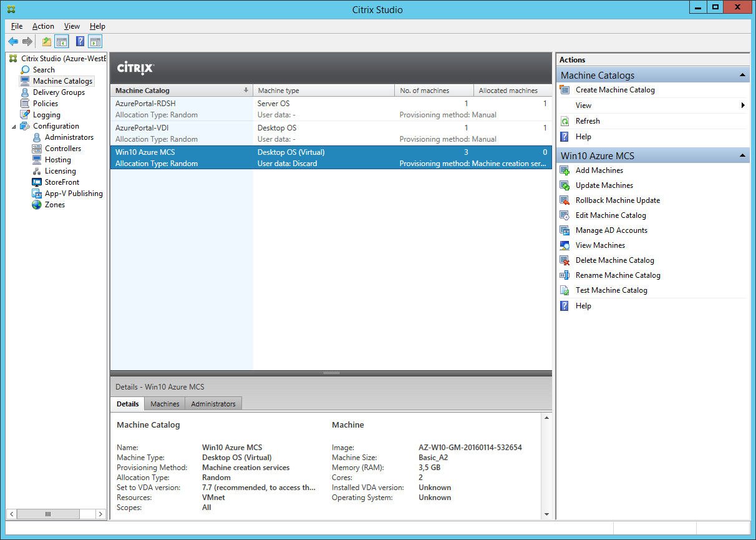This screenshot has height=540, width=756.
Task: Click Help under Win10 Azure MCS actions
Action: pyautogui.click(x=583, y=306)
